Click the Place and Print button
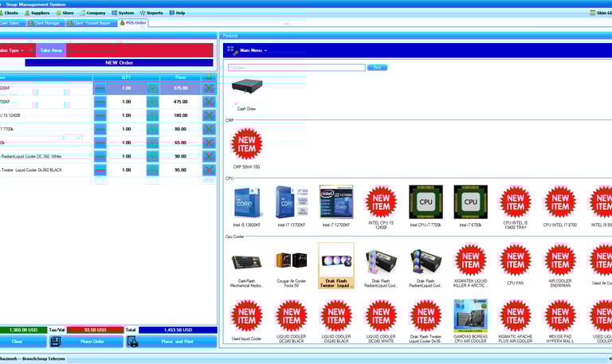This screenshot has width=612, height=364. click(x=177, y=342)
